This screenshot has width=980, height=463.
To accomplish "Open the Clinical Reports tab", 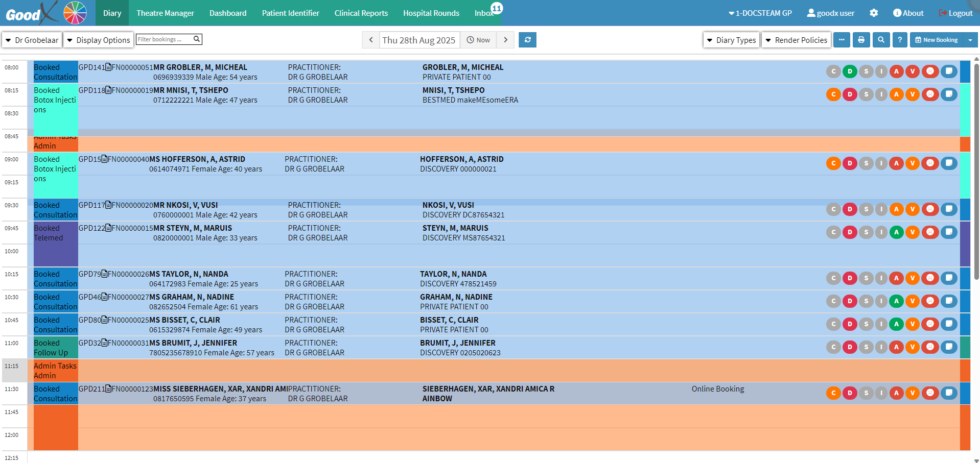I will 361,13.
